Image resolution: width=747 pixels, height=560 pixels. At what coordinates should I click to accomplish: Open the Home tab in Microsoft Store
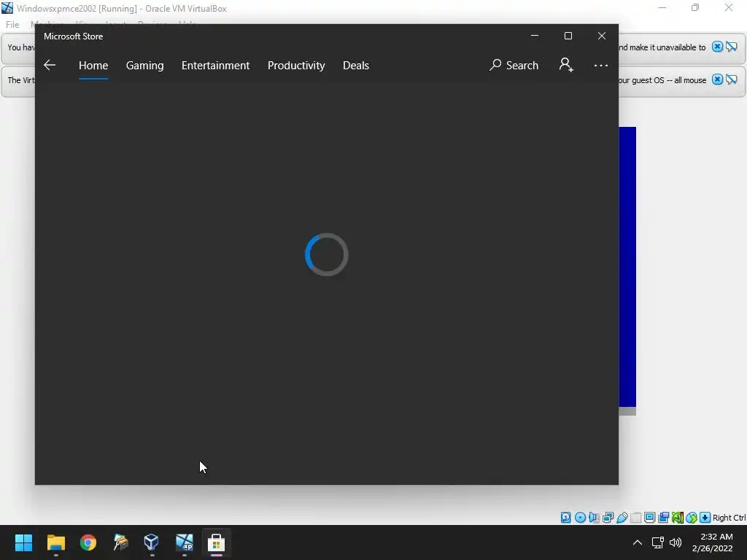(x=93, y=65)
